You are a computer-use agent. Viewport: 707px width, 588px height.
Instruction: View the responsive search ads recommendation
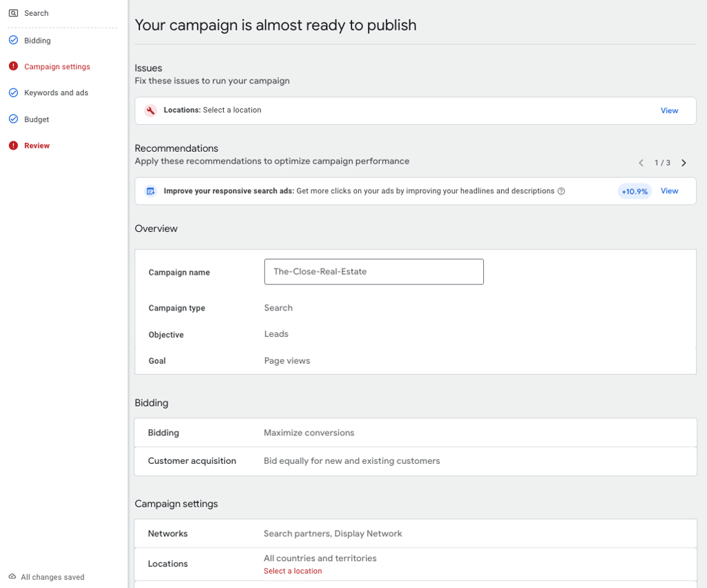tap(669, 191)
